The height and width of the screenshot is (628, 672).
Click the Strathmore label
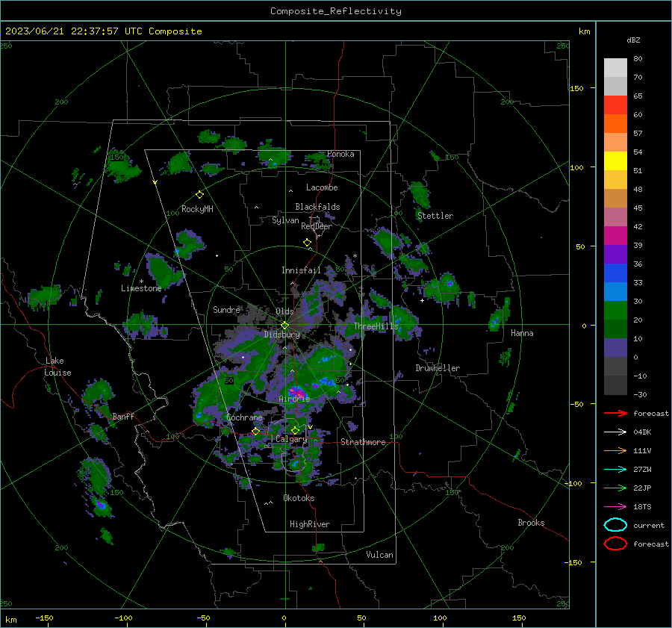tap(363, 442)
